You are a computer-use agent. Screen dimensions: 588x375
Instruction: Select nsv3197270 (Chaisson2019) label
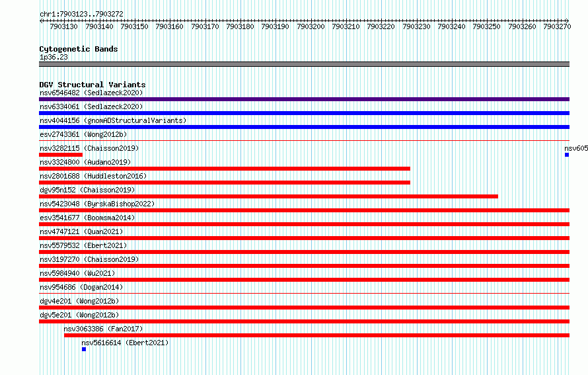tap(89, 259)
